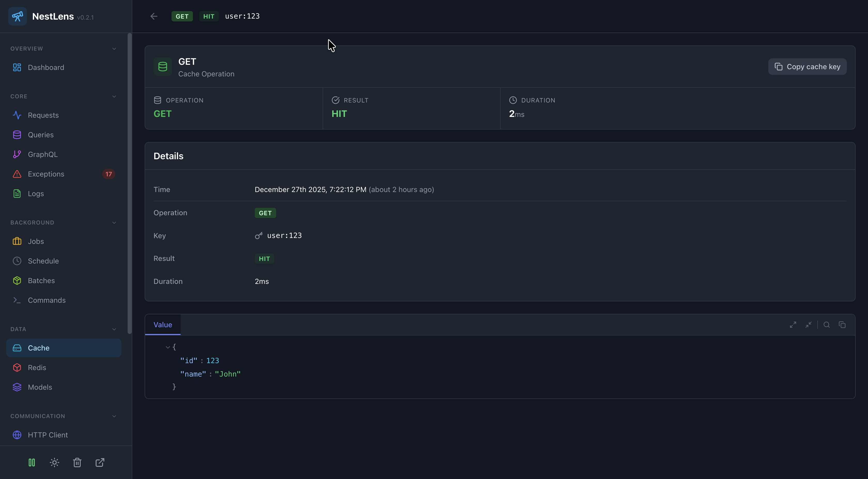
Task: Click Copy cache key button
Action: pyautogui.click(x=807, y=67)
